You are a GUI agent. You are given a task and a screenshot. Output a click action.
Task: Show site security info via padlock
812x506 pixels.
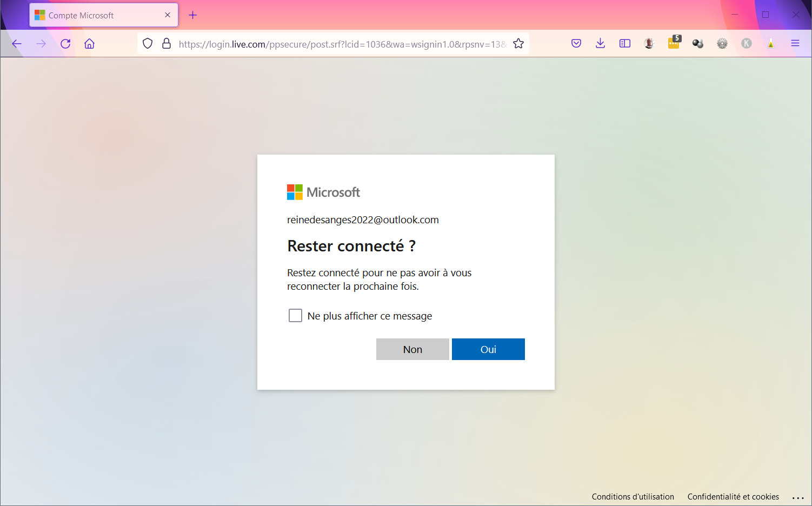pos(167,44)
